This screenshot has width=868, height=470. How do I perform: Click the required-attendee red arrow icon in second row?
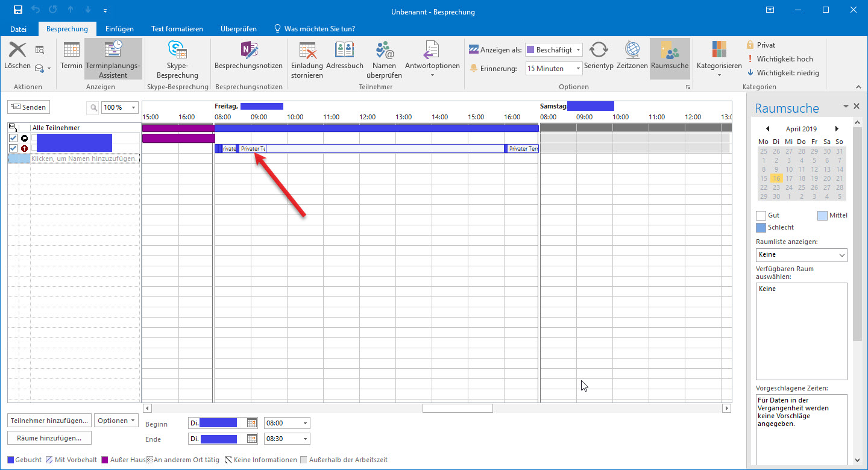[x=24, y=148]
